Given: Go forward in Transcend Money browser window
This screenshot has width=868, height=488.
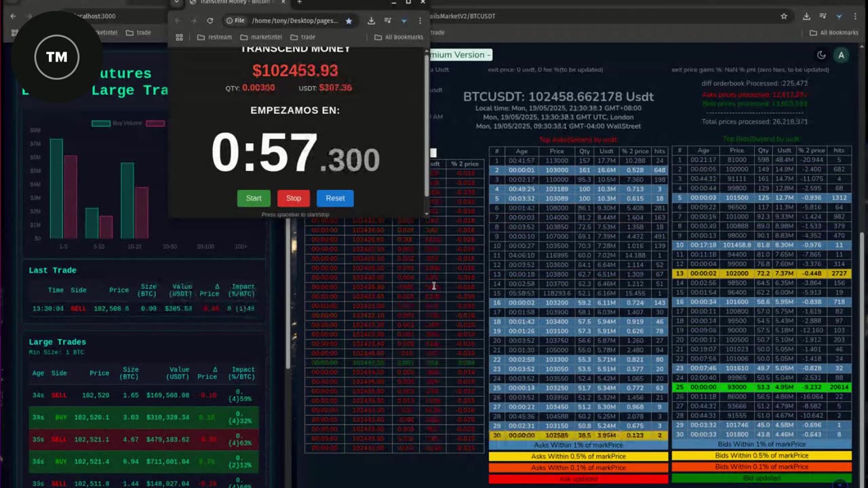Looking at the screenshot, I should click(x=193, y=21).
